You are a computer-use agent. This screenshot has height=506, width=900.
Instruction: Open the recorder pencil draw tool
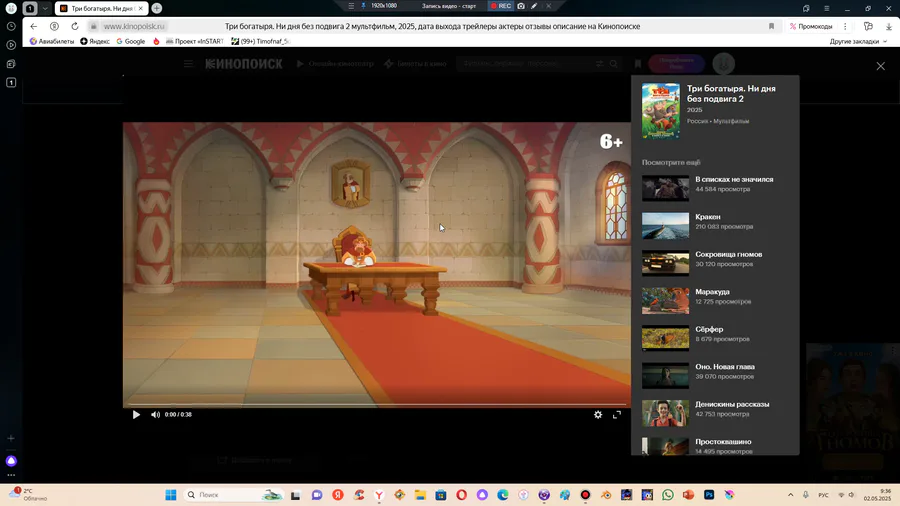tap(534, 6)
